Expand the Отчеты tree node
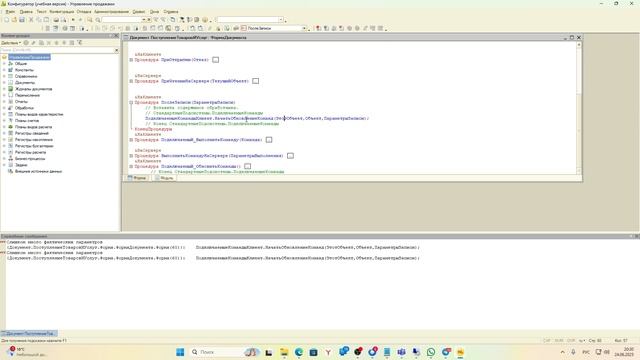This screenshot has width=640, height=360. point(4,102)
